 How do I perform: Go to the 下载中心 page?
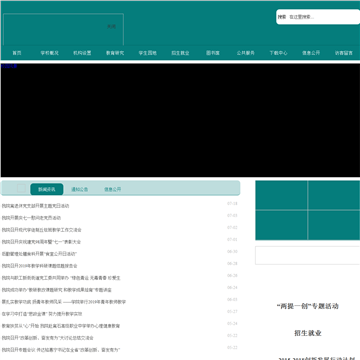(x=278, y=53)
